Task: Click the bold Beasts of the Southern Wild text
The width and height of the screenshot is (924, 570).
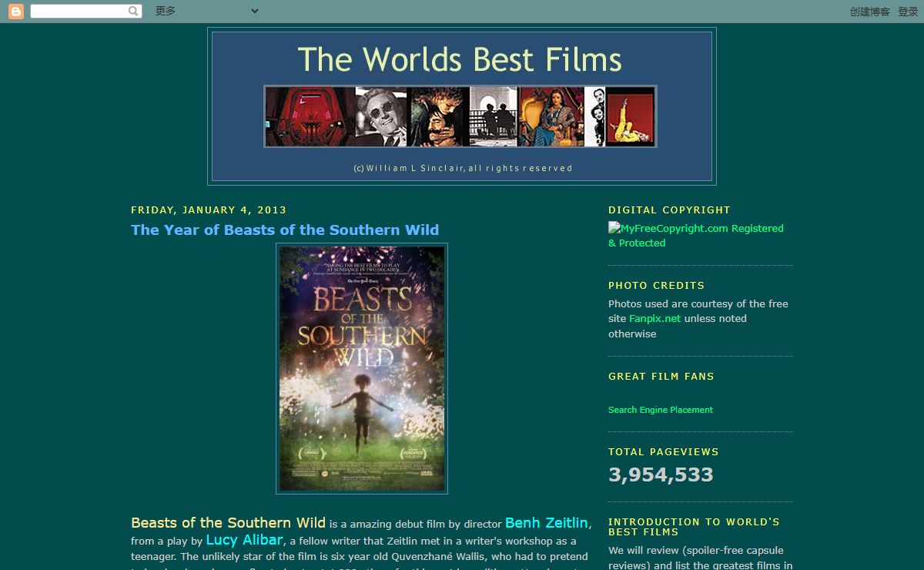Action: point(228,523)
